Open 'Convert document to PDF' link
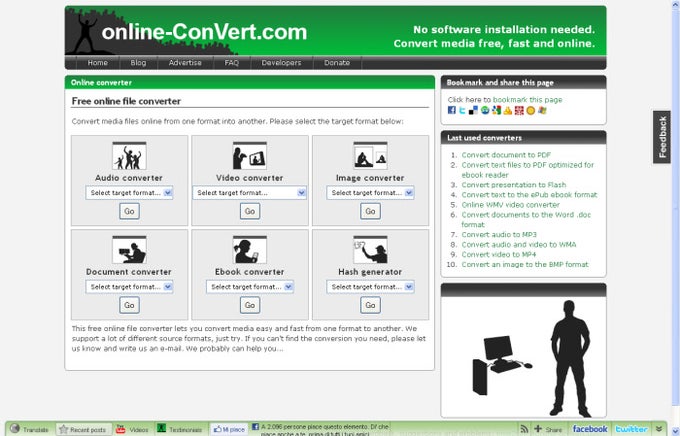 pos(506,155)
